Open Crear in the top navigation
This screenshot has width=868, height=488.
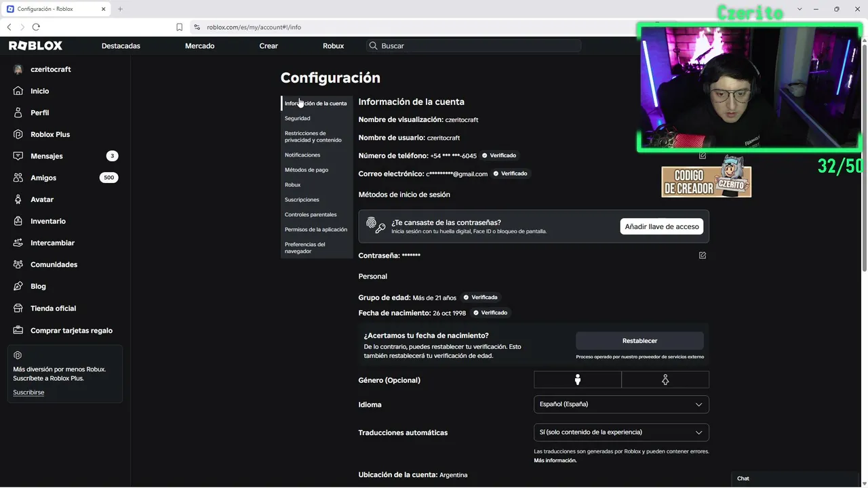tap(269, 45)
